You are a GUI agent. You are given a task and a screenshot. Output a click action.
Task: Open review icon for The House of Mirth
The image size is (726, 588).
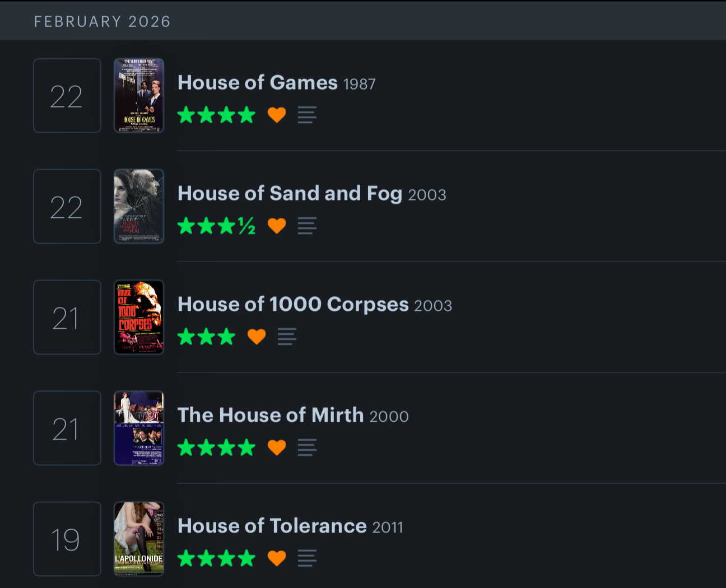pos(307,447)
